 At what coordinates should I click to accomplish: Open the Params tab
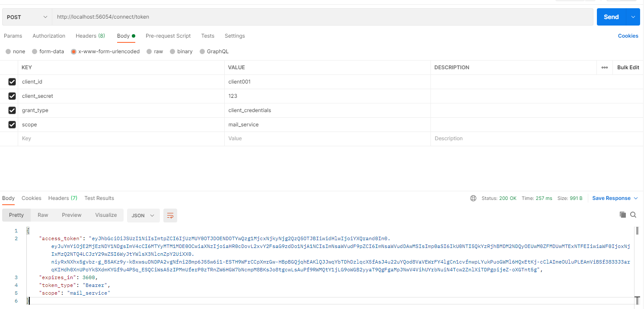click(x=13, y=36)
